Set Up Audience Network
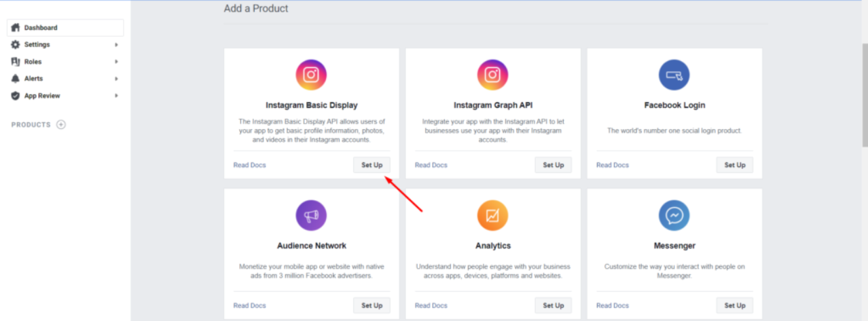The height and width of the screenshot is (321, 868). point(372,305)
